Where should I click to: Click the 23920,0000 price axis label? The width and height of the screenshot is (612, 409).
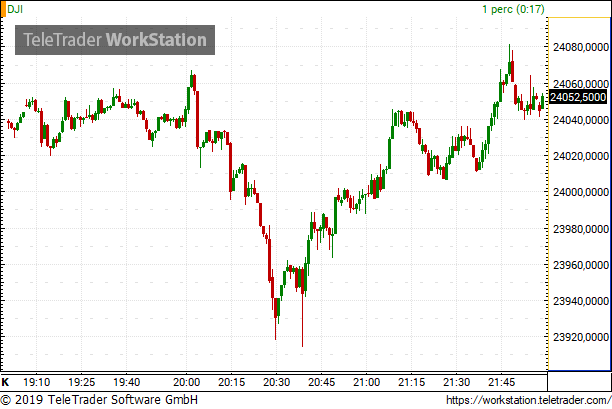click(581, 337)
